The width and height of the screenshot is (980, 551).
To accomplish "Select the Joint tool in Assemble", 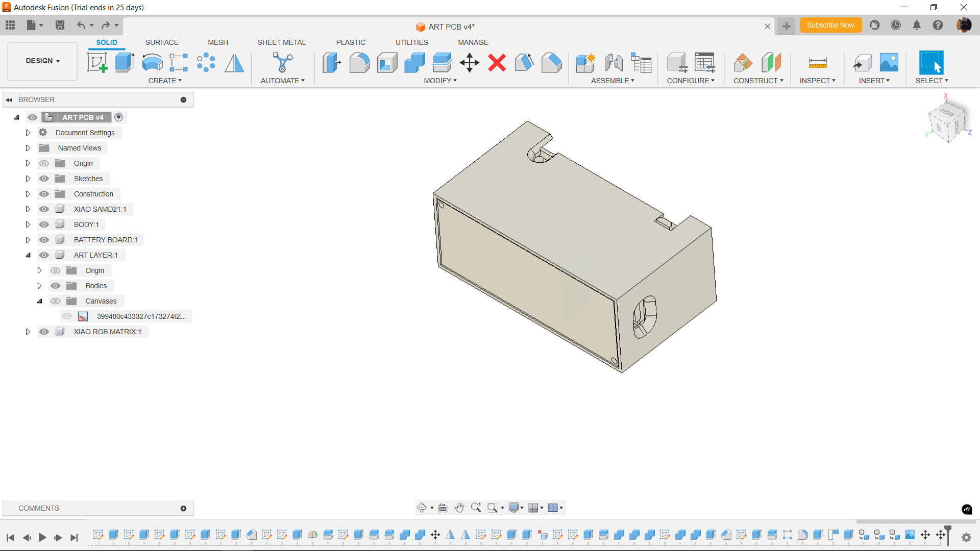I will (x=613, y=63).
